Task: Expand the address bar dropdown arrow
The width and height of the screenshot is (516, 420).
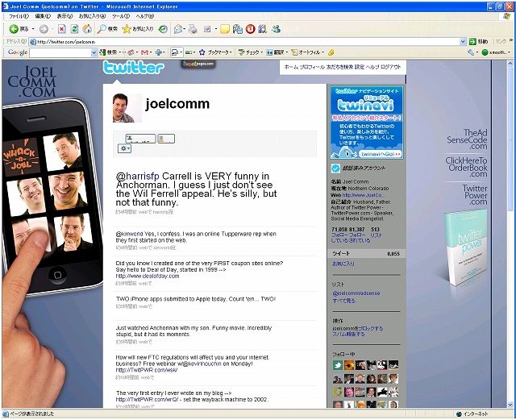Action: (463, 41)
